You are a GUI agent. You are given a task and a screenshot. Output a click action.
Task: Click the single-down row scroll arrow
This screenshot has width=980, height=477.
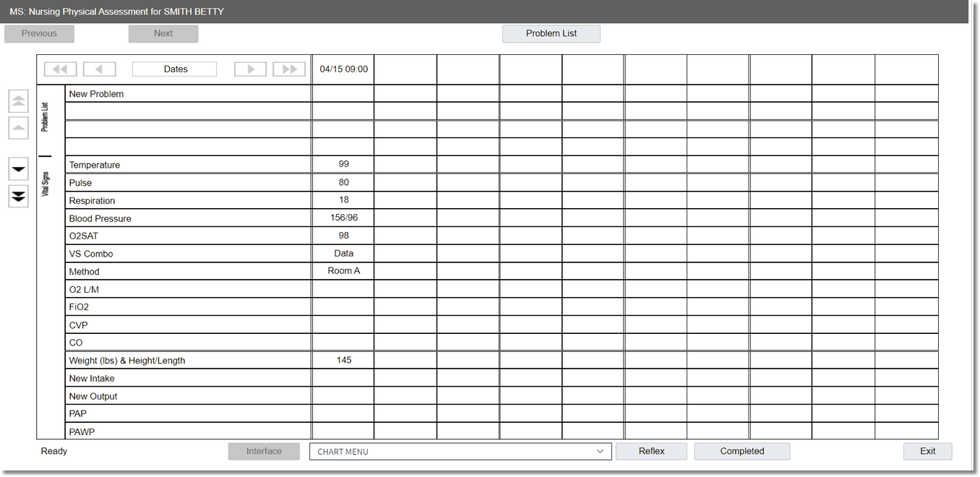tap(19, 169)
